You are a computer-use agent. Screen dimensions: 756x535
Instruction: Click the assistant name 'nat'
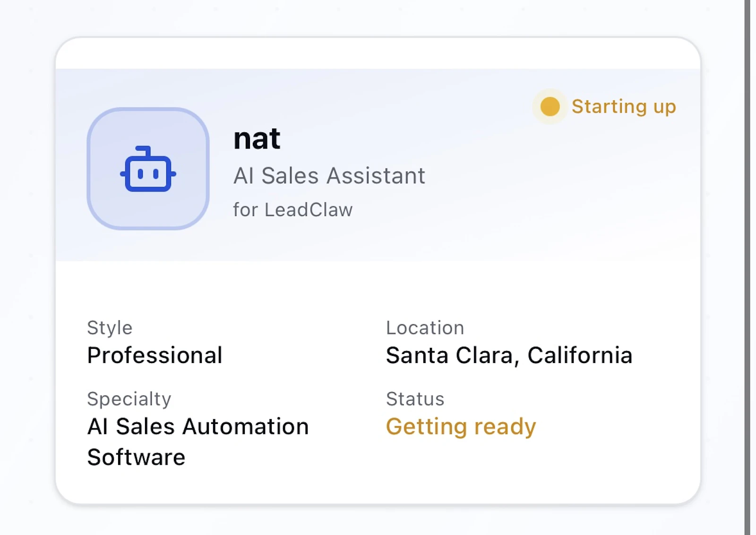pyautogui.click(x=257, y=139)
